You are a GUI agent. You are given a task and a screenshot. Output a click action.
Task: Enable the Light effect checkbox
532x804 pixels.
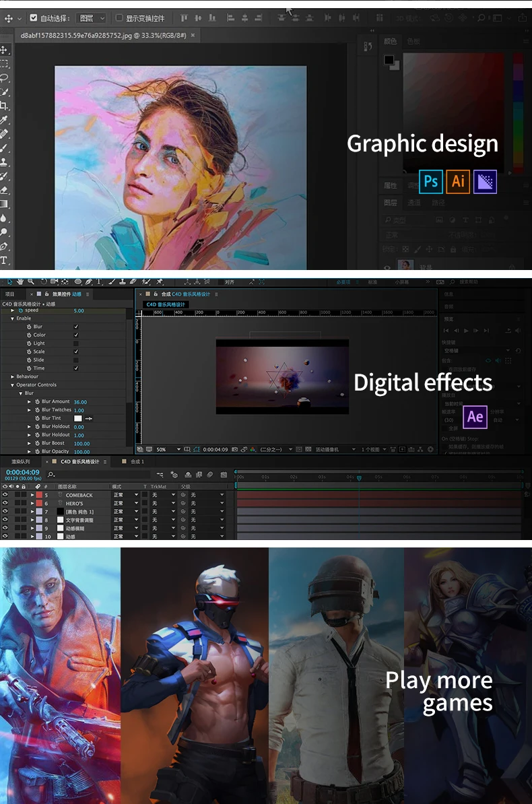pos(76,343)
